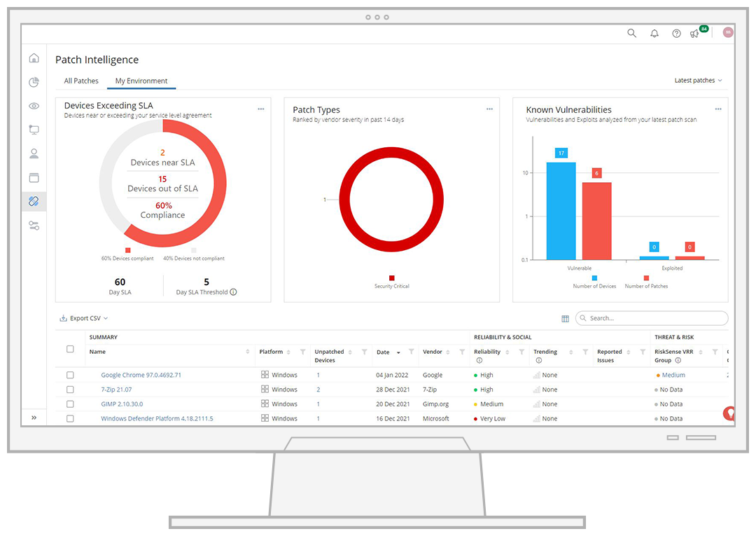Click the Medium VRR value for Chrome
756x536 pixels.
tap(673, 375)
